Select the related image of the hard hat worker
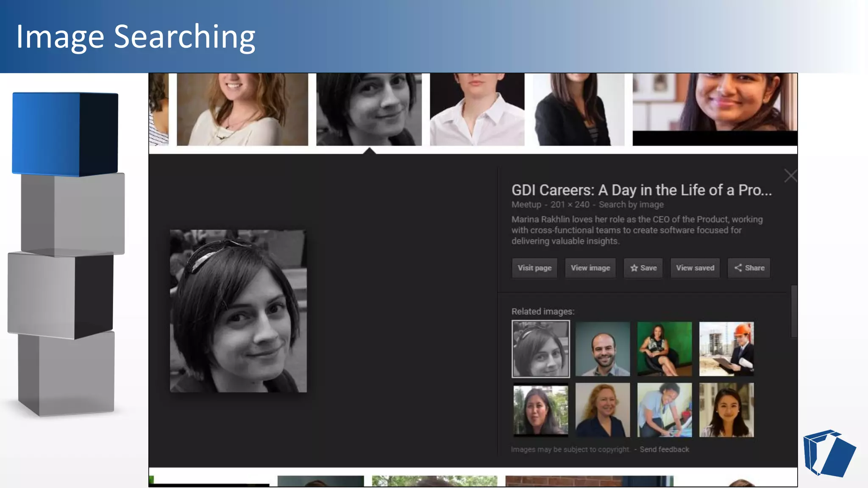868x488 pixels. (726, 349)
